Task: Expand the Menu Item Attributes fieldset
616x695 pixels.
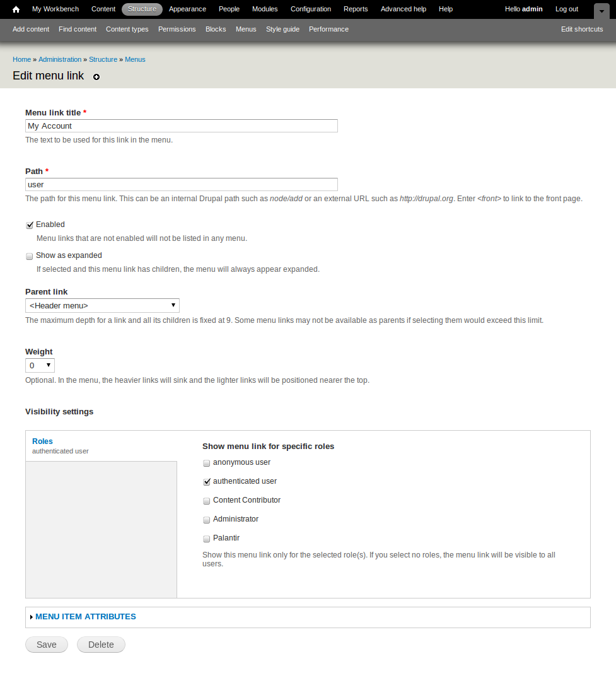Action: click(86, 617)
